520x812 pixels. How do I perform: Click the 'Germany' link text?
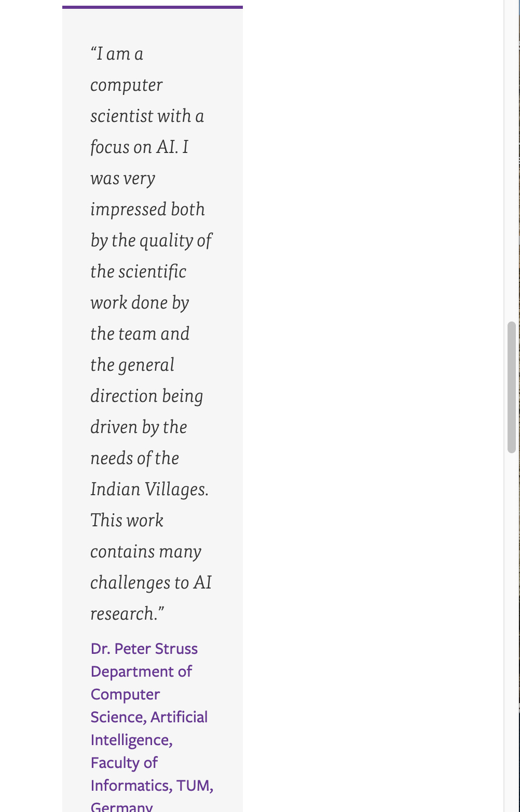[x=121, y=807]
